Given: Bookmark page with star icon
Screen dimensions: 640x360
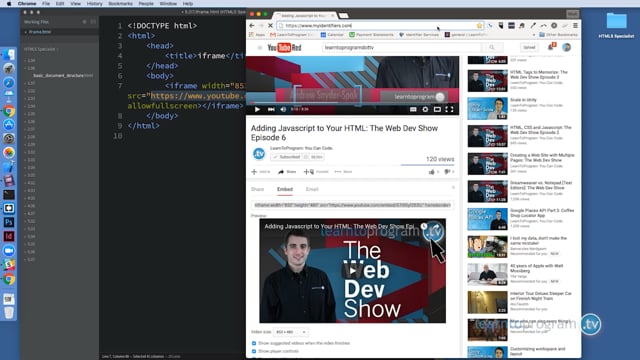Looking at the screenshot, I should (479, 25).
